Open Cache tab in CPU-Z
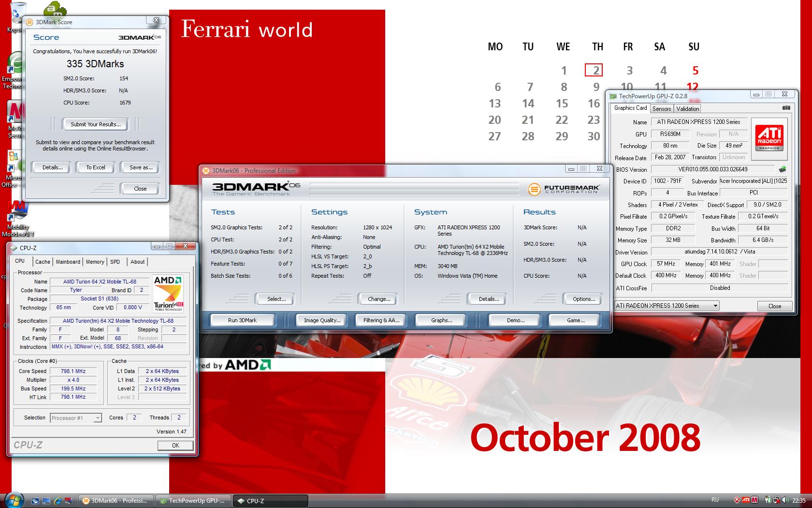 click(x=43, y=262)
